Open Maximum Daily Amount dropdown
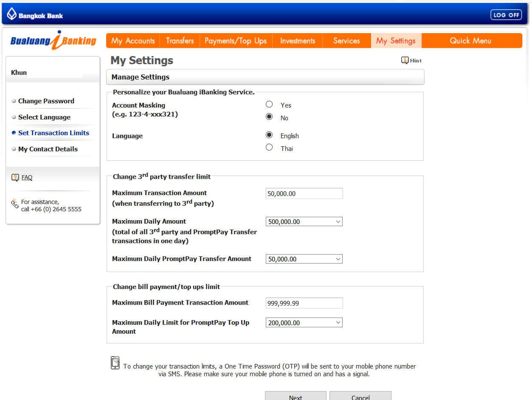The image size is (532, 400). tap(304, 221)
